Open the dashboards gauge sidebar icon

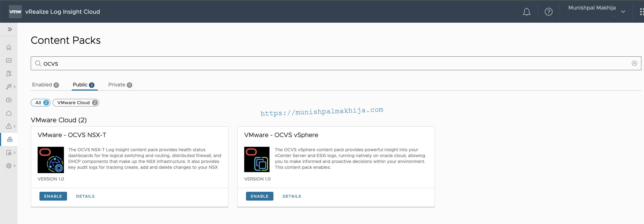click(9, 100)
